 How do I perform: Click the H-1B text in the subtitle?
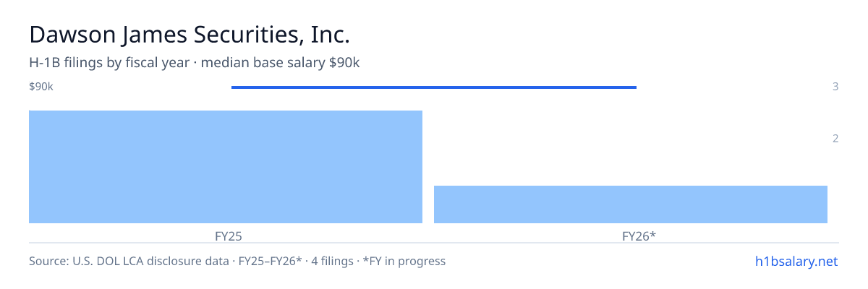click(x=44, y=63)
